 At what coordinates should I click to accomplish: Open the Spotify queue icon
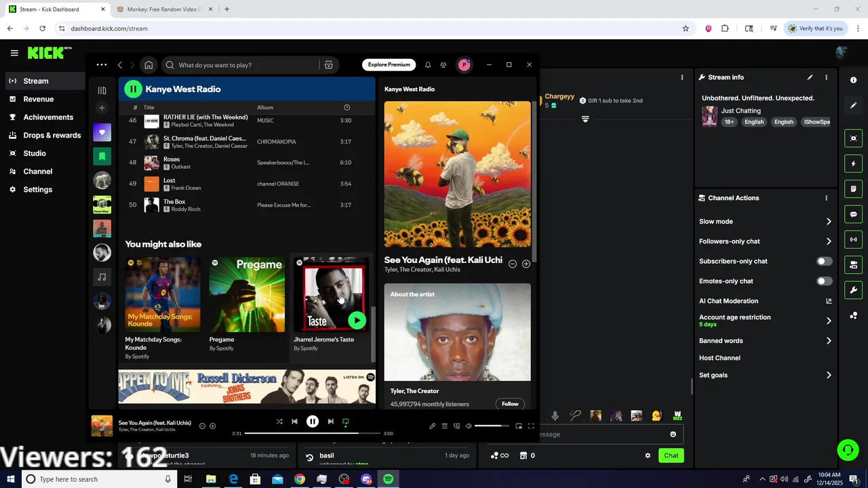(444, 426)
